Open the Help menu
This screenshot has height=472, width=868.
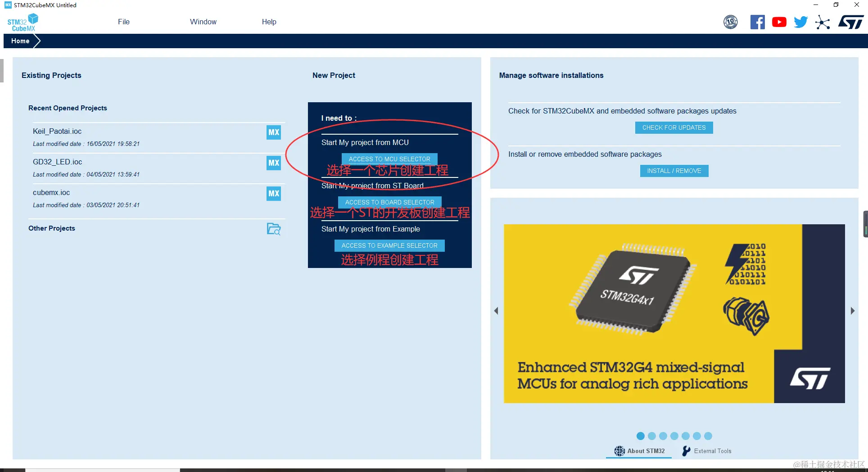(269, 22)
